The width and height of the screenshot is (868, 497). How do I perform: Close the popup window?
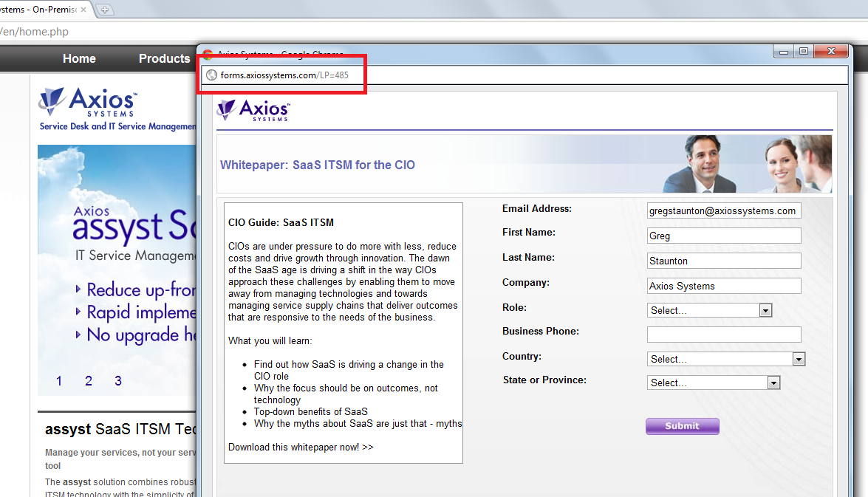click(831, 52)
